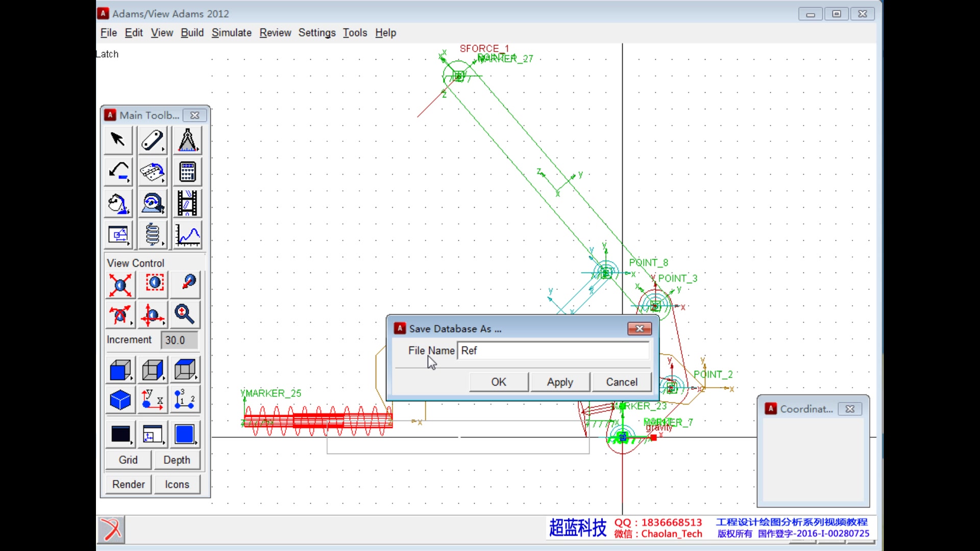
Task: Minimize the Adams/View window
Action: (x=811, y=14)
